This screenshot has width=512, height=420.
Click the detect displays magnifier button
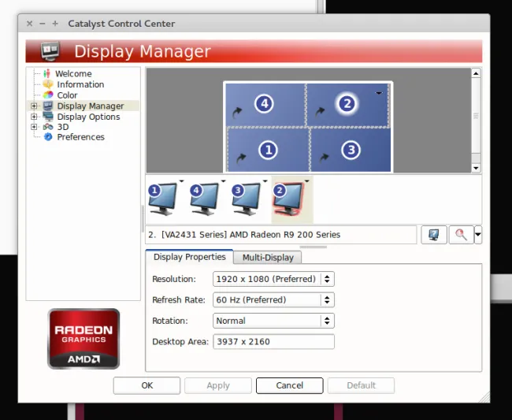[x=461, y=235]
